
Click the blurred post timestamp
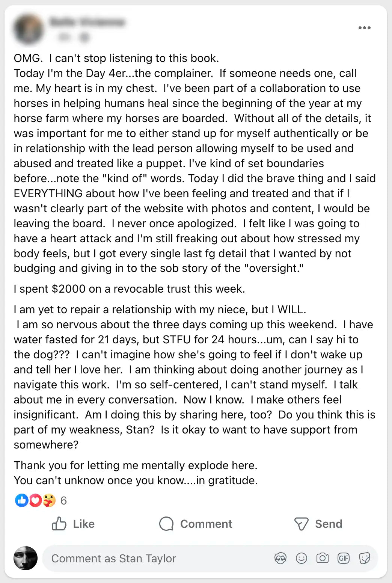(x=65, y=37)
